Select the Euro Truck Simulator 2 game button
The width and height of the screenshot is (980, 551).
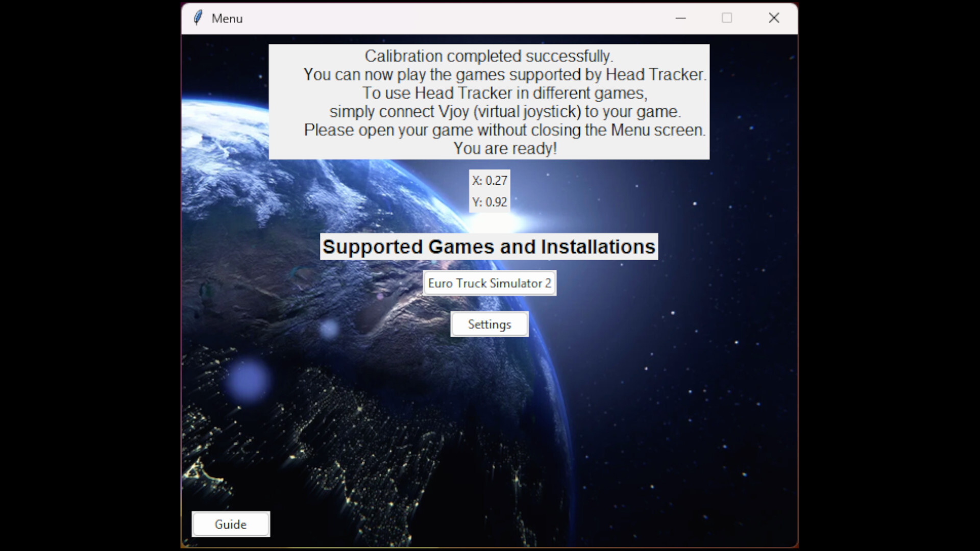[x=489, y=283]
